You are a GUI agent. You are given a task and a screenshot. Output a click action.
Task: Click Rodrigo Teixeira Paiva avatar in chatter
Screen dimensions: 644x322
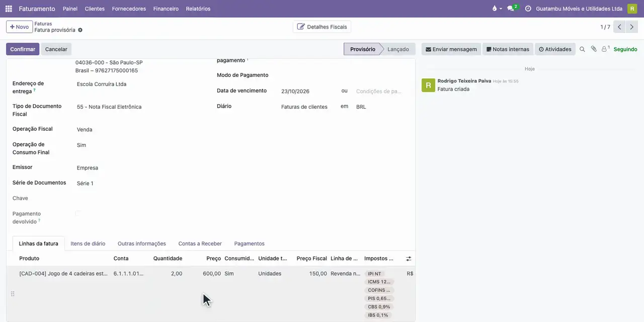tap(428, 85)
